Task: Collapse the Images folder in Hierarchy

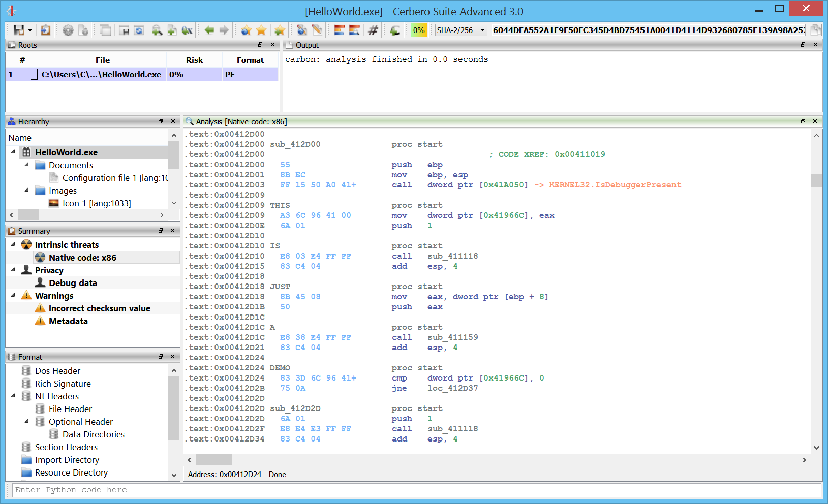Action: click(x=26, y=190)
